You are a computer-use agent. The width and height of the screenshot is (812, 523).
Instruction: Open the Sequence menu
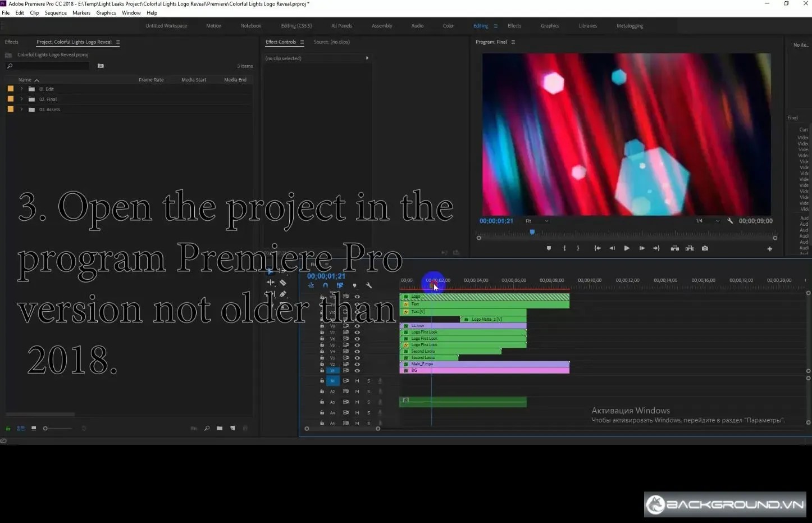tap(56, 13)
